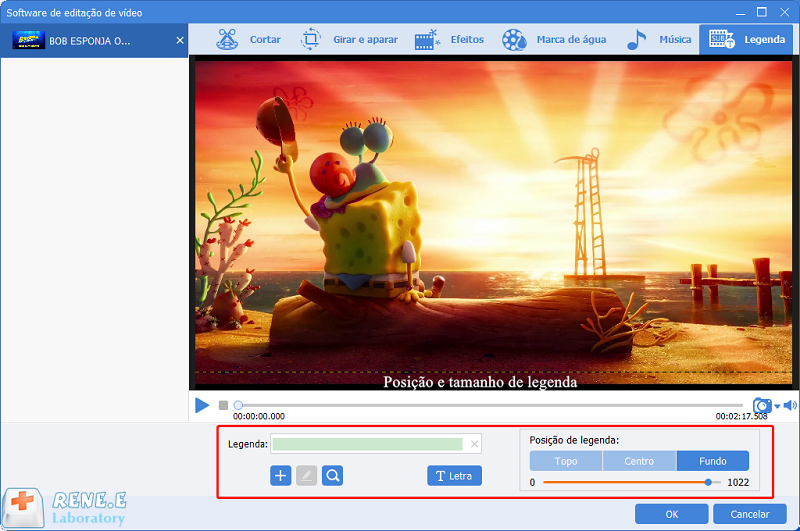Remove the BOB ESPONJA video with X
The height and width of the screenshot is (531, 800).
[180, 40]
